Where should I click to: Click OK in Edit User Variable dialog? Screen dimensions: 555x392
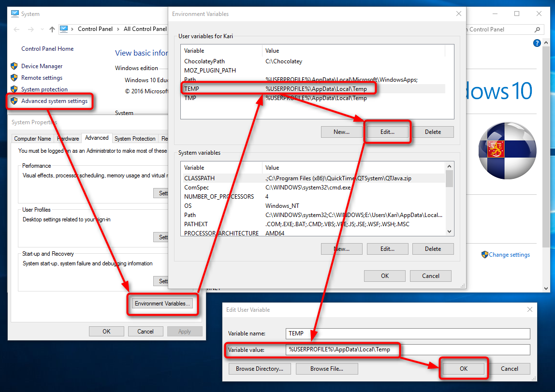[464, 369]
